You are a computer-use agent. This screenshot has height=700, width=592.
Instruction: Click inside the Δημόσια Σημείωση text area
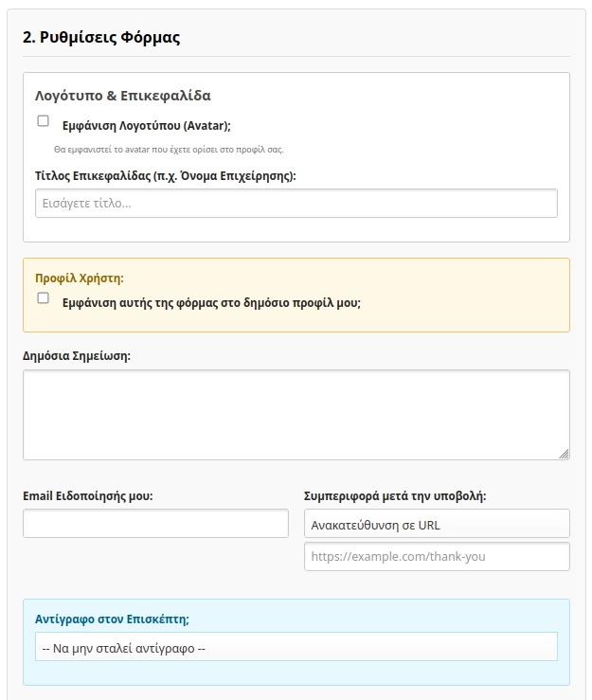pos(296,414)
